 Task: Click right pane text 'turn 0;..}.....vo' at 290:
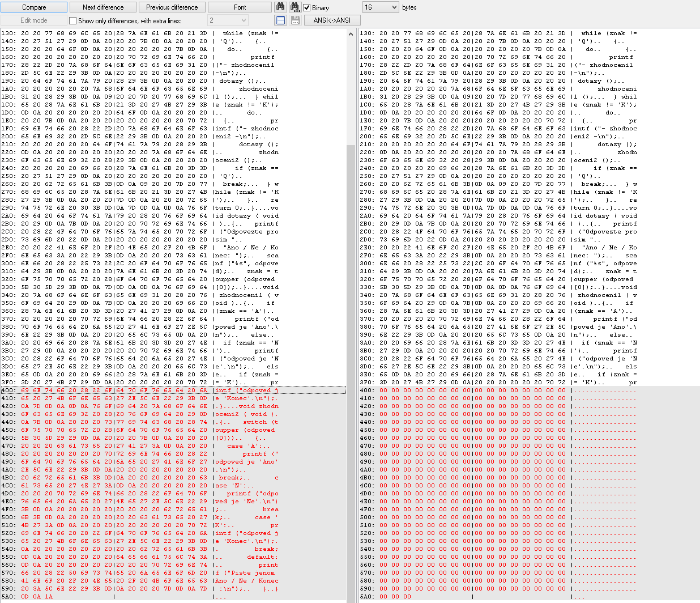[607, 208]
